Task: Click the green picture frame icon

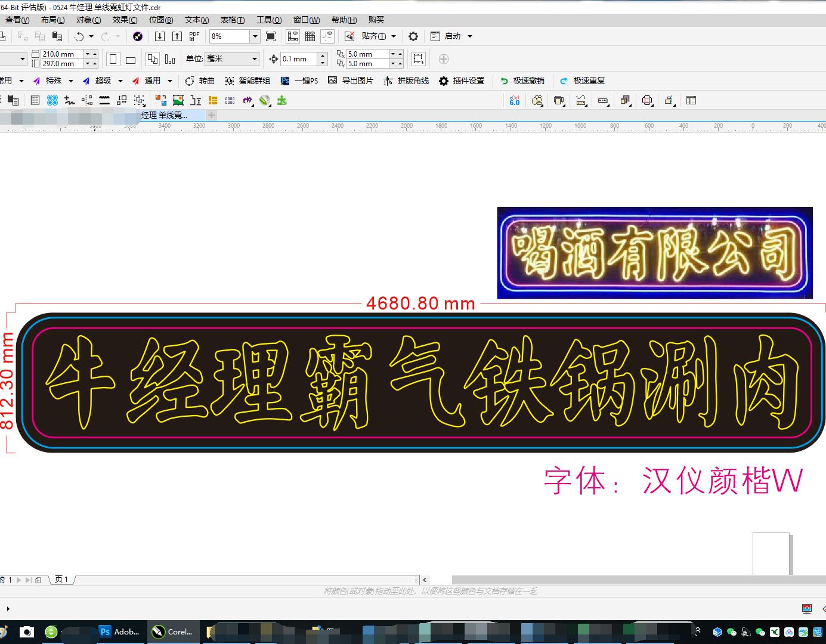Action: click(x=178, y=100)
